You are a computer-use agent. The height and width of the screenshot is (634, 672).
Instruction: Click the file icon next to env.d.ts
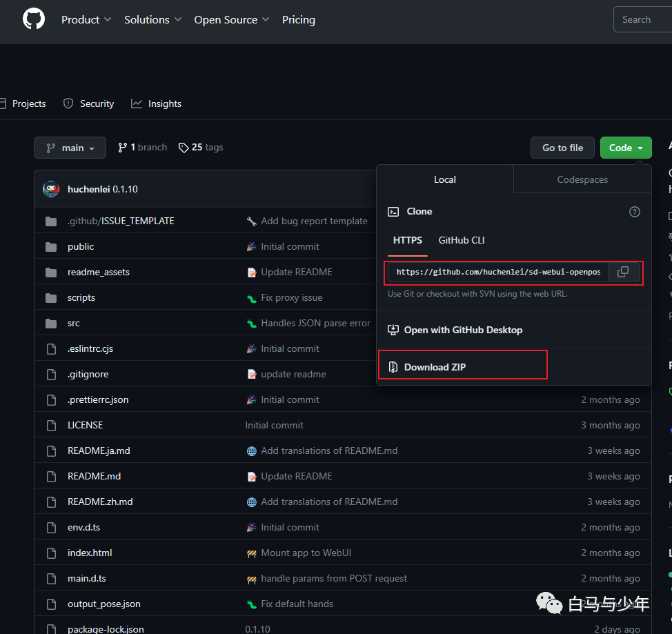[52, 527]
